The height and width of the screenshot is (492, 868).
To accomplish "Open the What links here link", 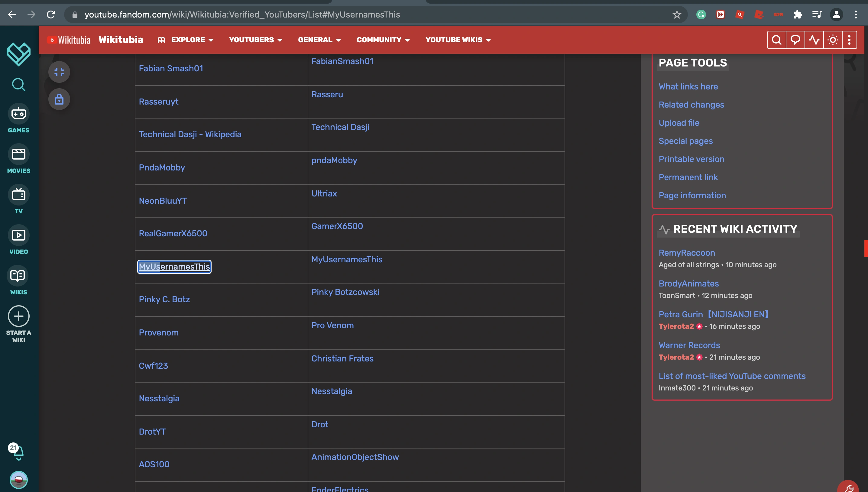I will (x=688, y=86).
